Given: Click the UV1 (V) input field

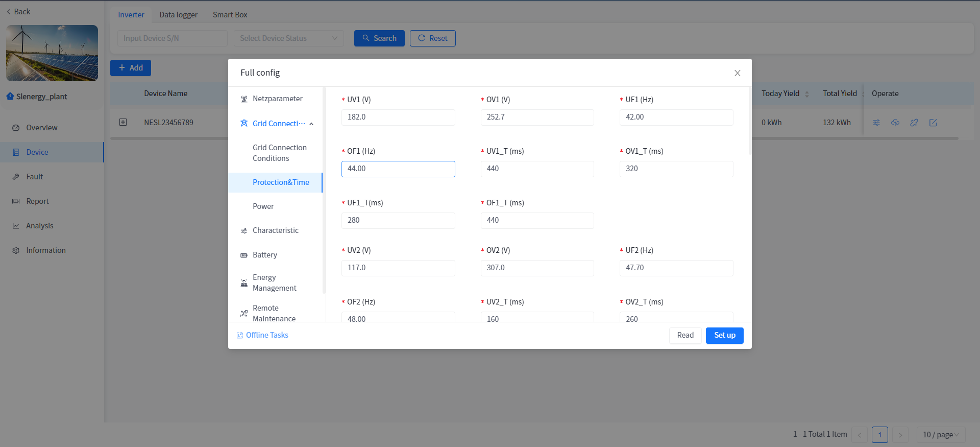Looking at the screenshot, I should (398, 117).
